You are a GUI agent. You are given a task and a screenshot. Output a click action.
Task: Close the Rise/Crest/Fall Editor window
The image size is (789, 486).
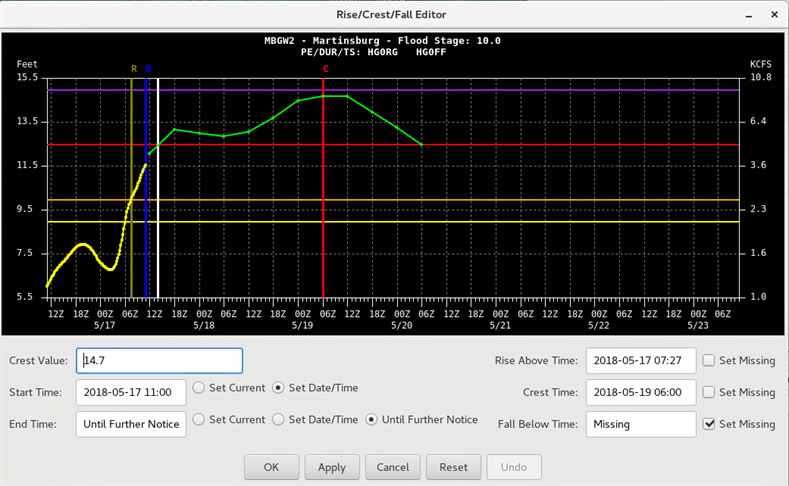774,15
